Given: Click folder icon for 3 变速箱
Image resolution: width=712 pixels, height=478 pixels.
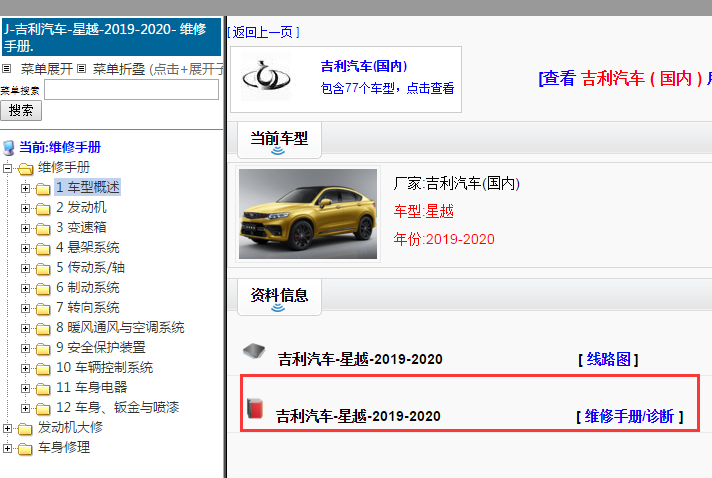Looking at the screenshot, I should (x=43, y=228).
